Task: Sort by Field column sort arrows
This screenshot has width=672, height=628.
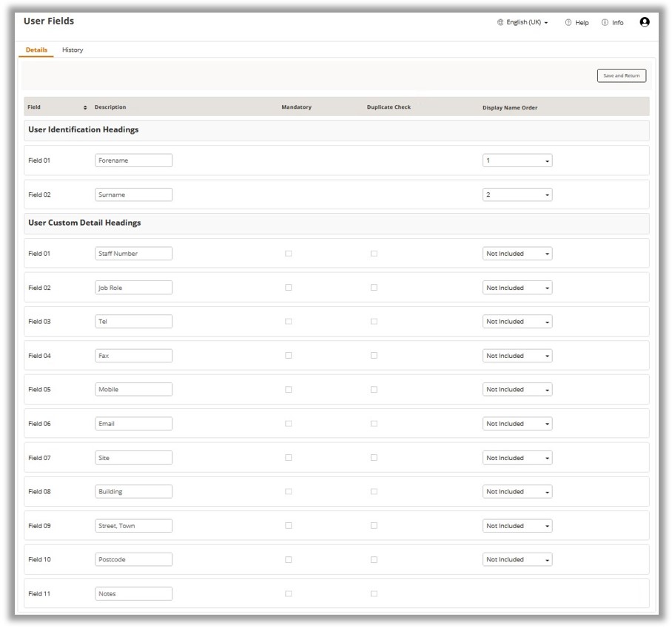Action: tap(85, 107)
